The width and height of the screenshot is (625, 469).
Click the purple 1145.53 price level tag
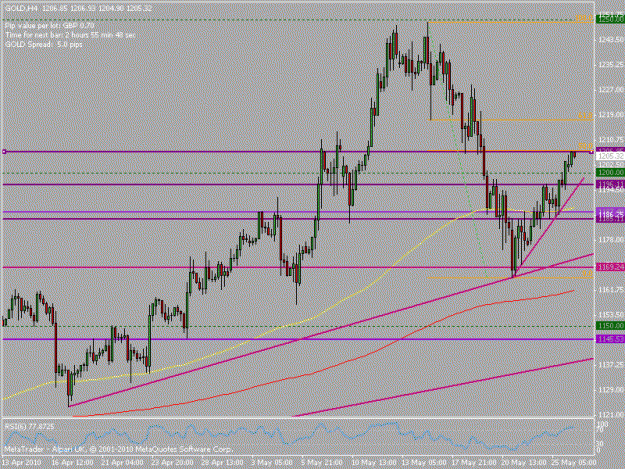[610, 339]
